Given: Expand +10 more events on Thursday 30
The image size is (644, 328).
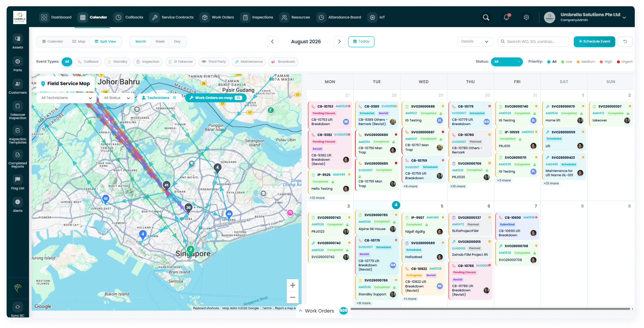Looking at the screenshot, I should [458, 186].
